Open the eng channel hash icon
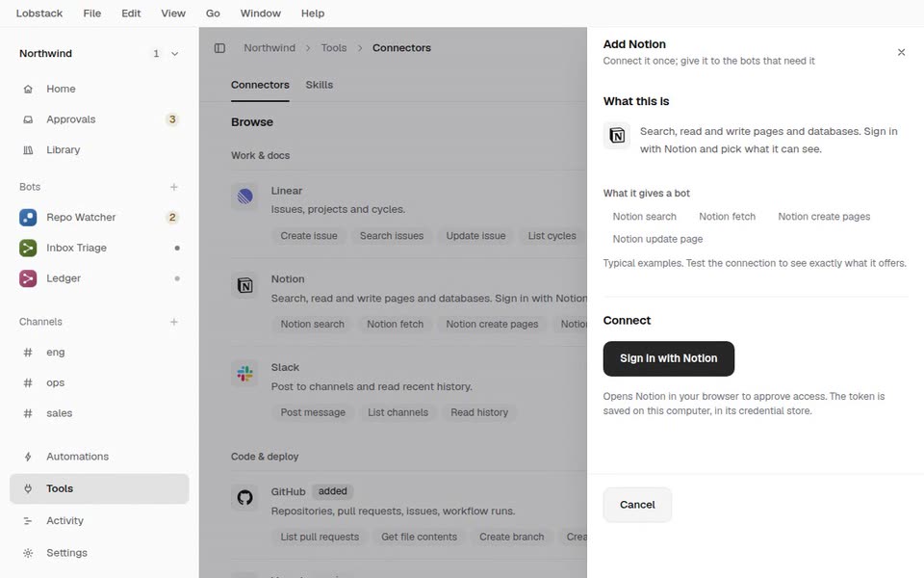The width and height of the screenshot is (924, 578). click(28, 353)
